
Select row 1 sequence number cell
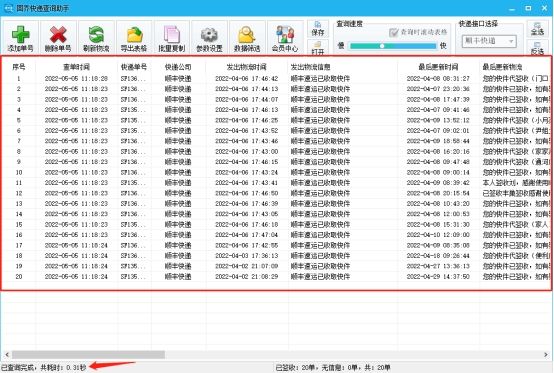tap(19, 78)
